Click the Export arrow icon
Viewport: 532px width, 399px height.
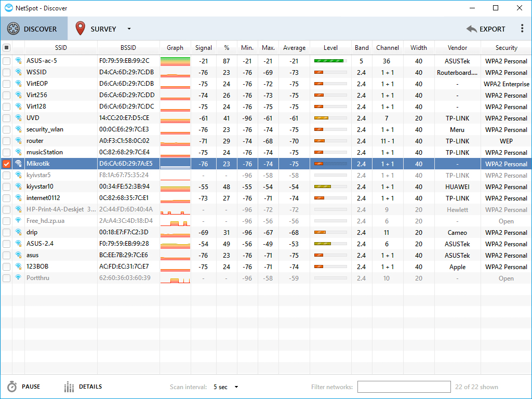pos(472,29)
